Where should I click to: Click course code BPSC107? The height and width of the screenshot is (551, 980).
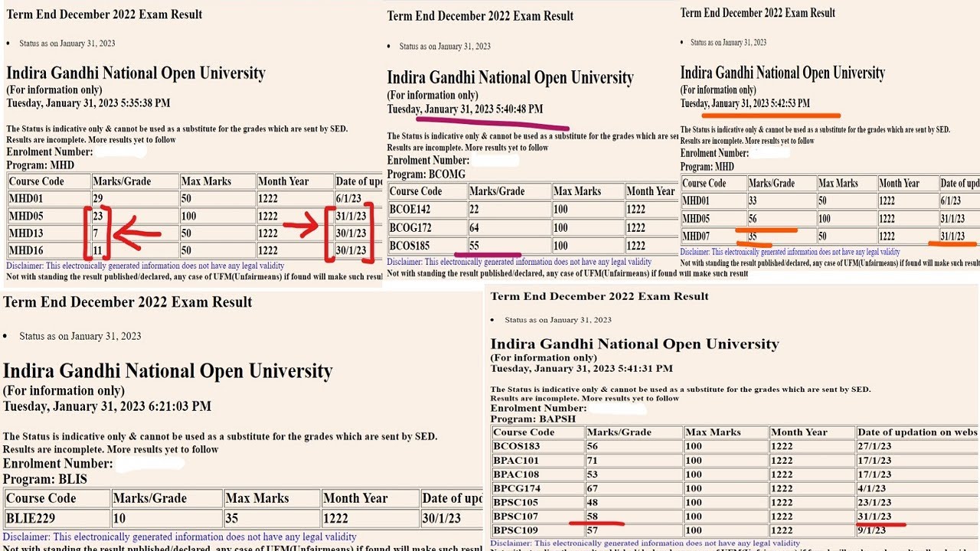(x=516, y=517)
